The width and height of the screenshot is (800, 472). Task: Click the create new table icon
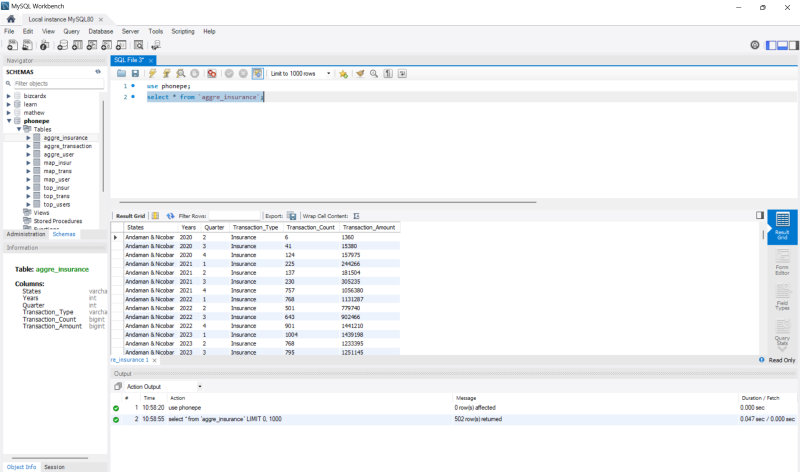click(x=77, y=45)
